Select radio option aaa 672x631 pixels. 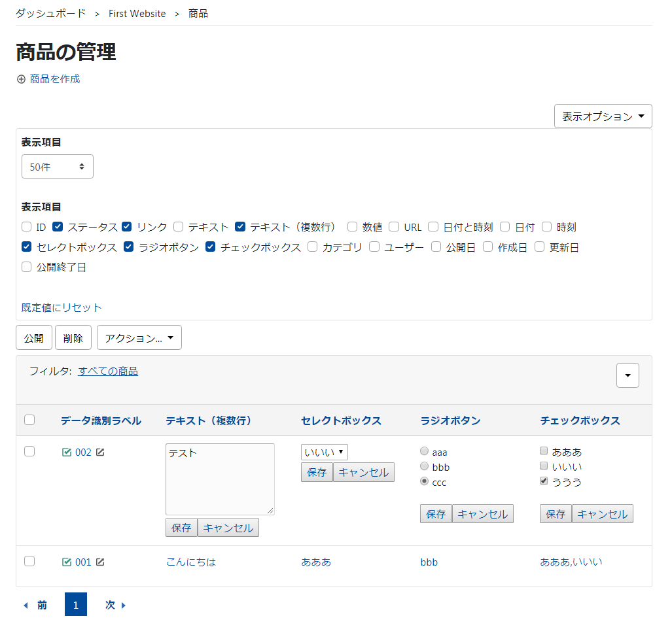point(424,451)
